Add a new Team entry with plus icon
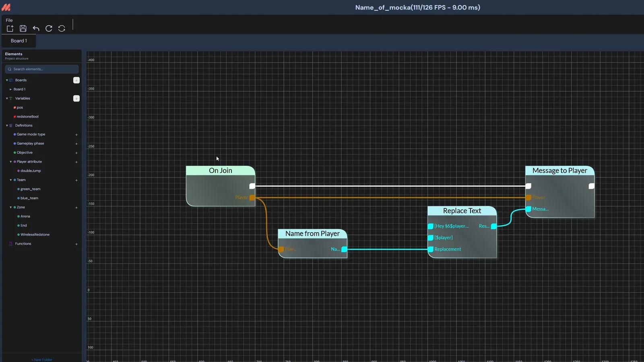 coord(76,180)
